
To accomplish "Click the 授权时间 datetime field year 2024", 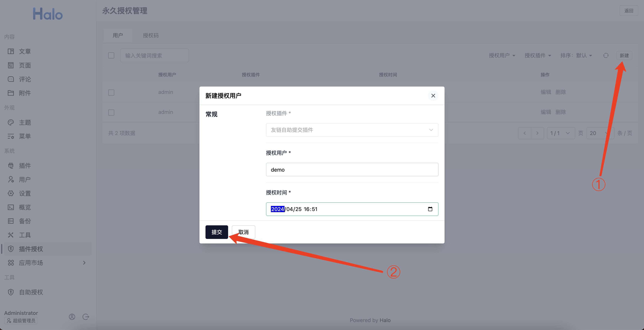I will [x=278, y=209].
